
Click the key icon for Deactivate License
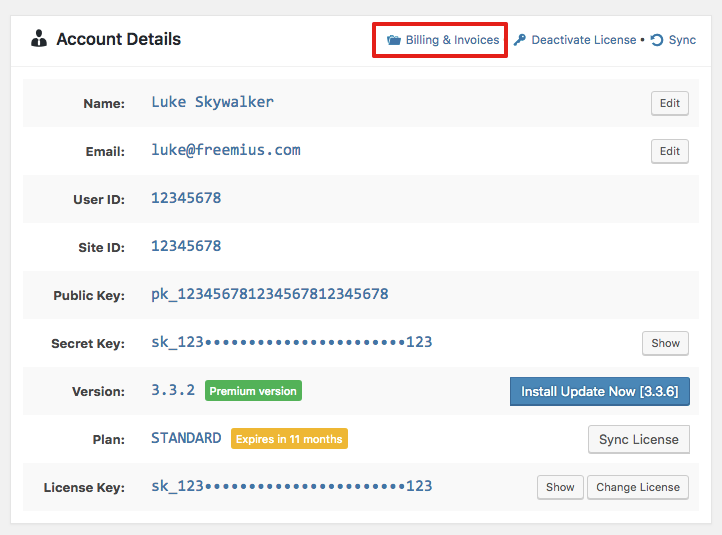(x=520, y=40)
